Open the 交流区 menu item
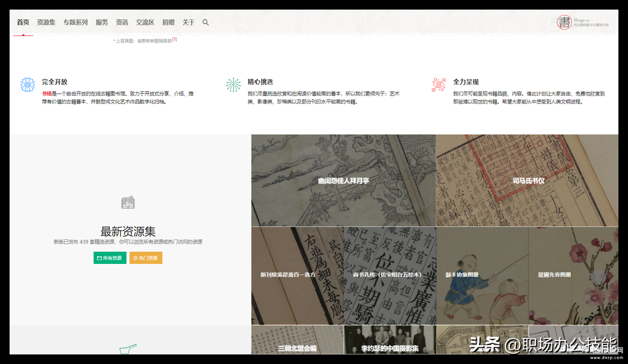This screenshot has height=364, width=628. point(145,23)
